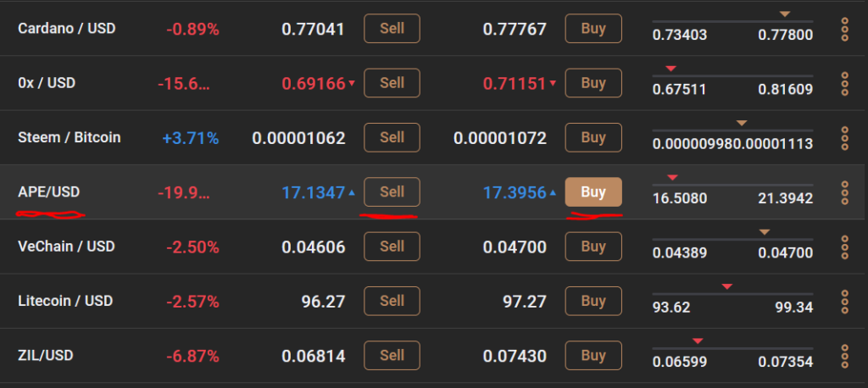Click Sell button for Cardano / USD

pos(392,28)
